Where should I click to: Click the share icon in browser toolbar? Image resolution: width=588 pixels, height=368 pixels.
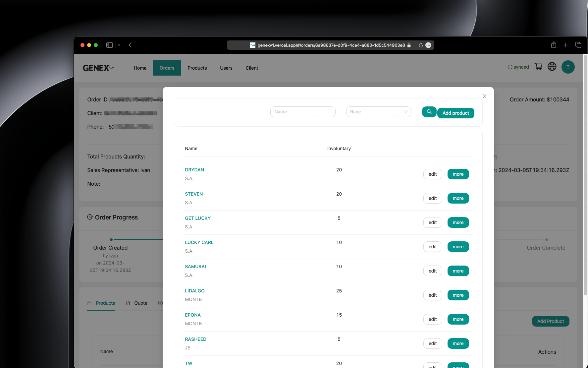[x=554, y=45]
